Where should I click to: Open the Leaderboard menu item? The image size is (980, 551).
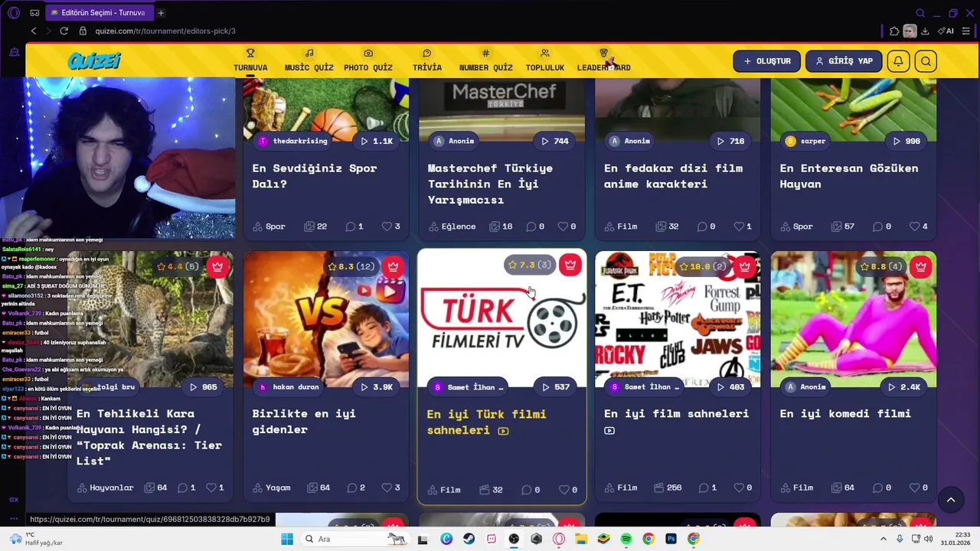click(x=604, y=60)
